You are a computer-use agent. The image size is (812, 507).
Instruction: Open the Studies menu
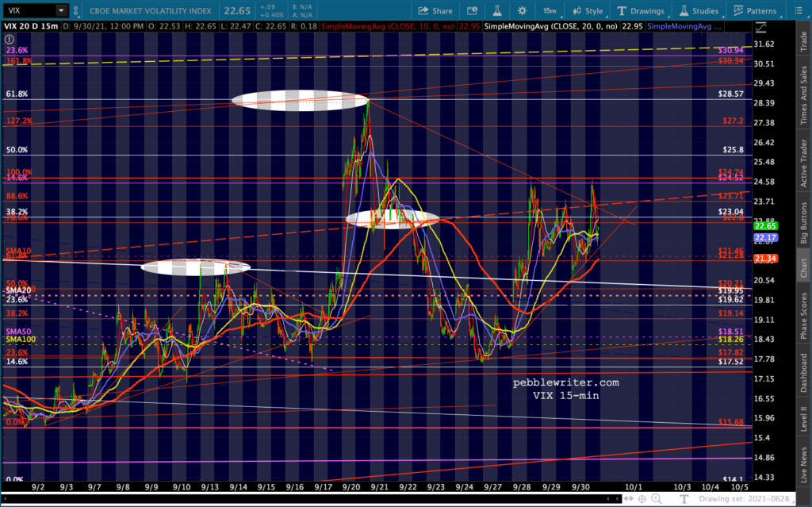[699, 11]
